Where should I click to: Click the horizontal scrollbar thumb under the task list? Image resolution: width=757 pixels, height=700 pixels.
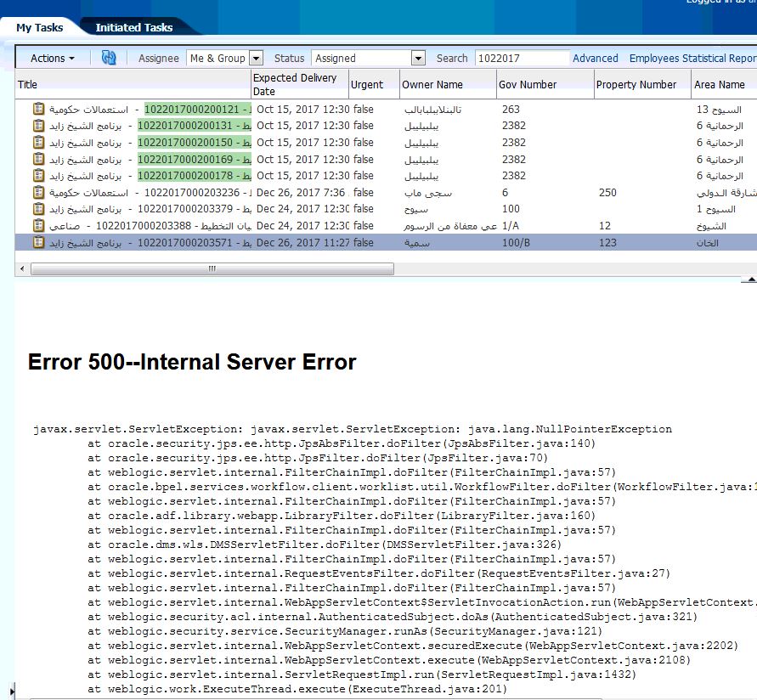[x=212, y=268]
